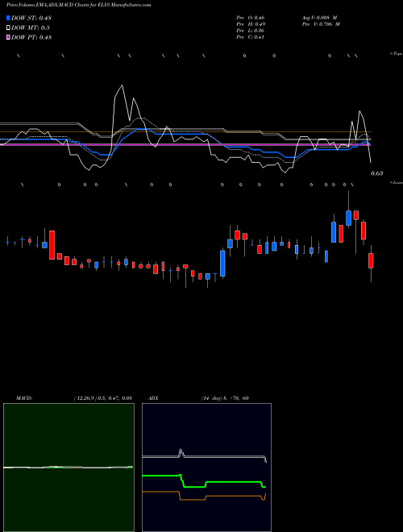Click the '<Lows' marker label
This screenshot has width=403, height=532.
[397, 182]
